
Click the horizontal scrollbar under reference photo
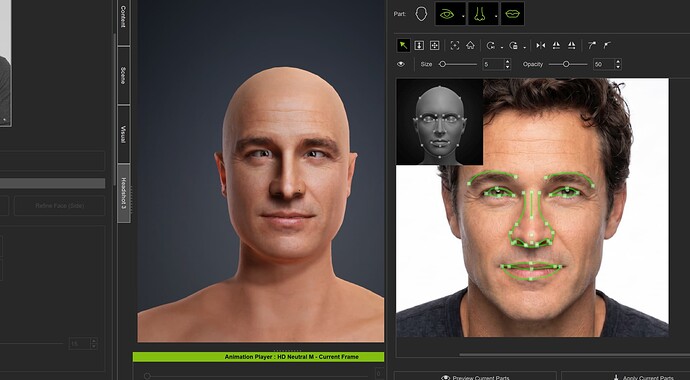[x=574, y=354]
